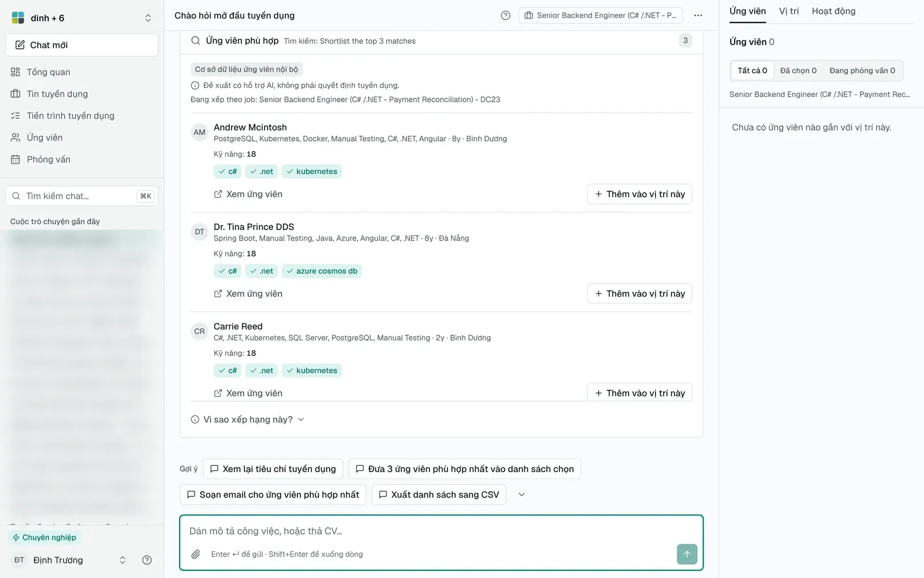Add Andrew Mcintosh to this position
This screenshot has width=924, height=578.
[x=640, y=194]
